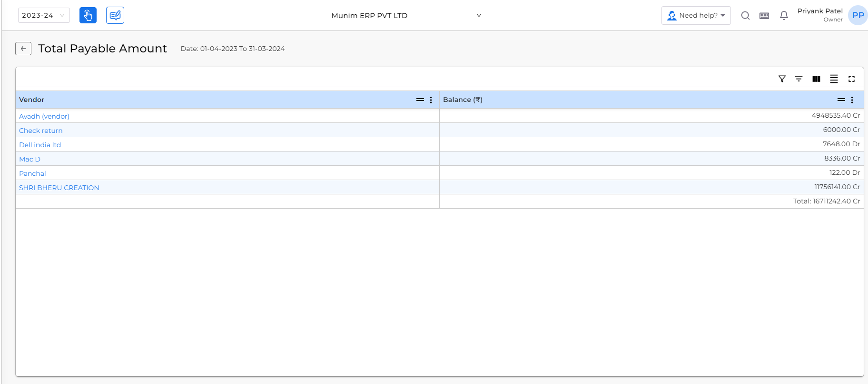
Task: Open the table filter funnel icon
Action: [782, 79]
